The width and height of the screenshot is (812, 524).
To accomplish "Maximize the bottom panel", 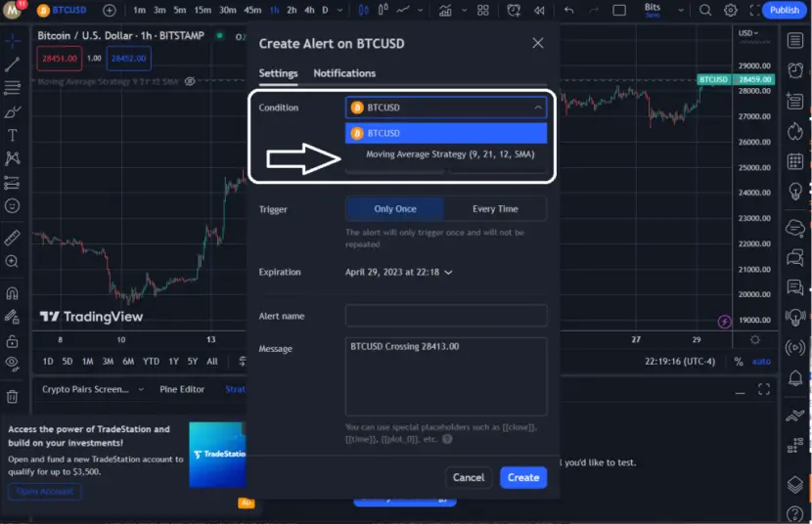I will point(764,389).
